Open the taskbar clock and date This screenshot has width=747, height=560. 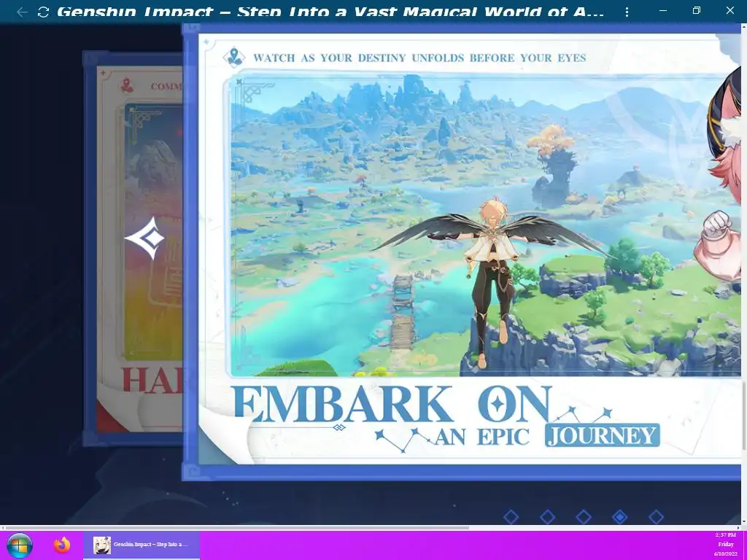click(x=726, y=545)
